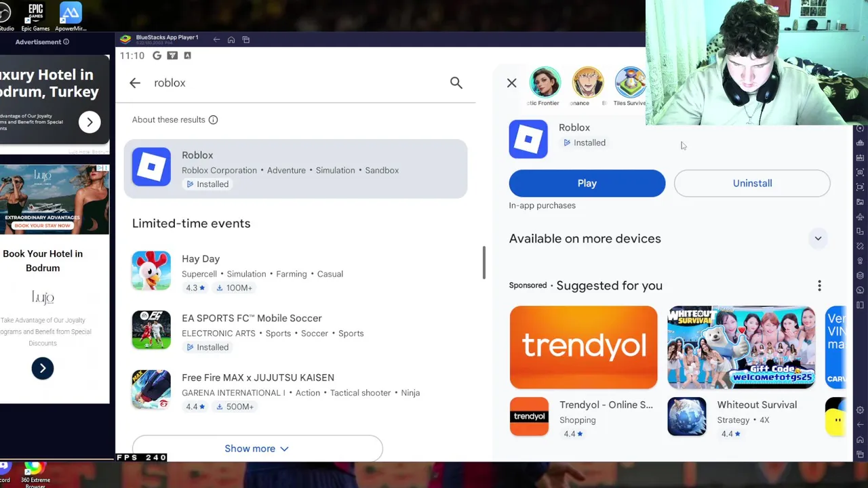Viewport: 868px width, 488px height.
Task: Open the Hay Day app icon
Action: click(151, 270)
